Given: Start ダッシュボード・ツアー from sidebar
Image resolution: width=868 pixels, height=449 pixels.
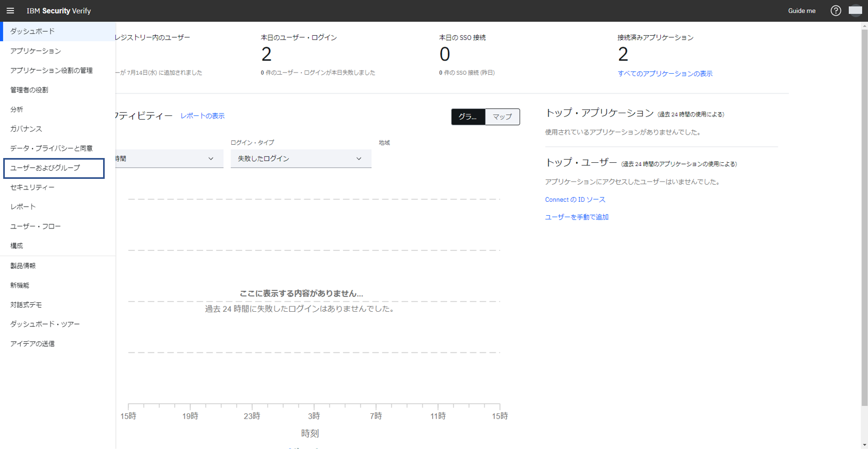Looking at the screenshot, I should [58, 324].
